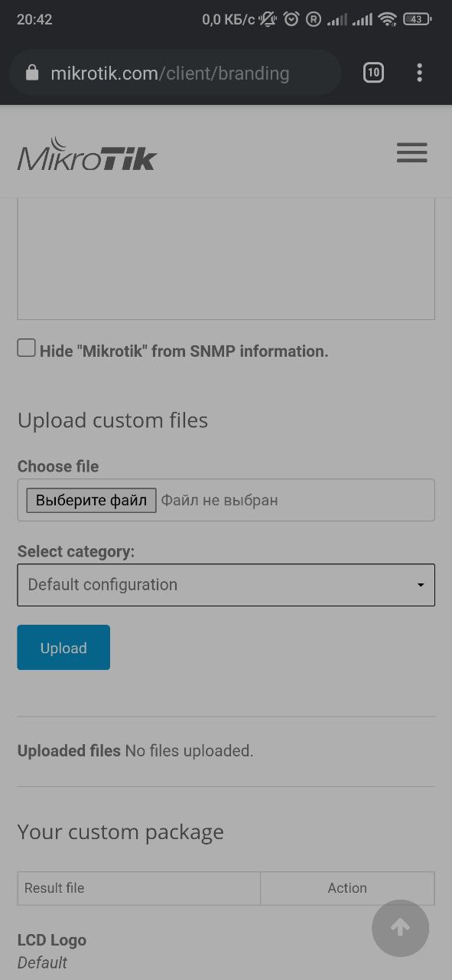
Task: Expand the Default configuration dropdown
Action: click(226, 585)
